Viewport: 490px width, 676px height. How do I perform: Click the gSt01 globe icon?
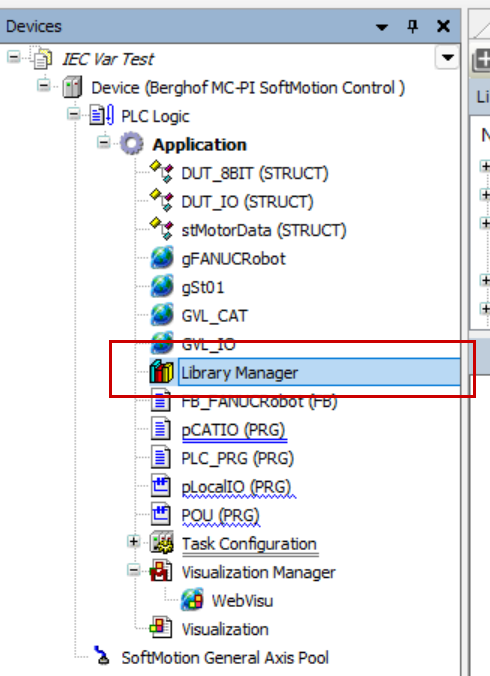click(162, 286)
